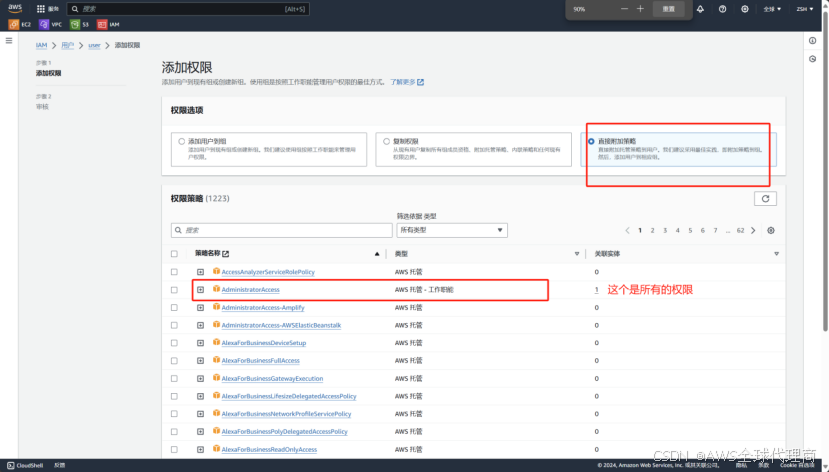Open VPC shortcut in favorites bar
Image resolution: width=829 pixels, height=472 pixels.
point(51,24)
